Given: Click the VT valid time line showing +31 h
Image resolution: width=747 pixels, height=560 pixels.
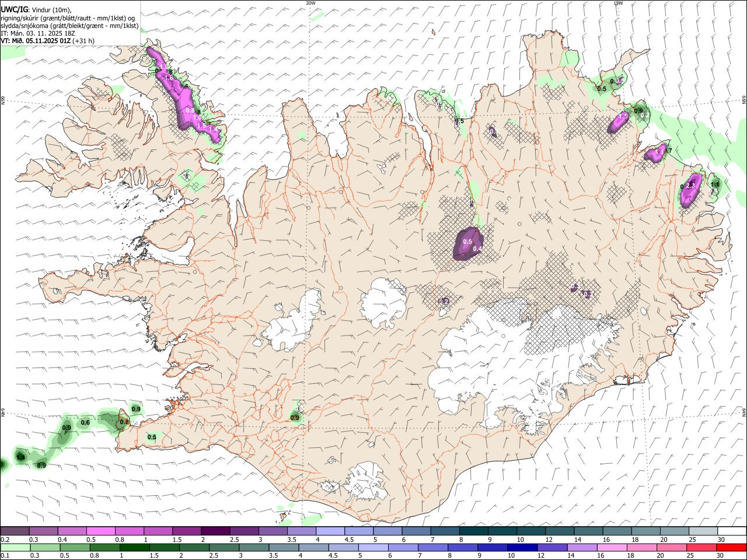Looking at the screenshot, I should click(x=48, y=41).
